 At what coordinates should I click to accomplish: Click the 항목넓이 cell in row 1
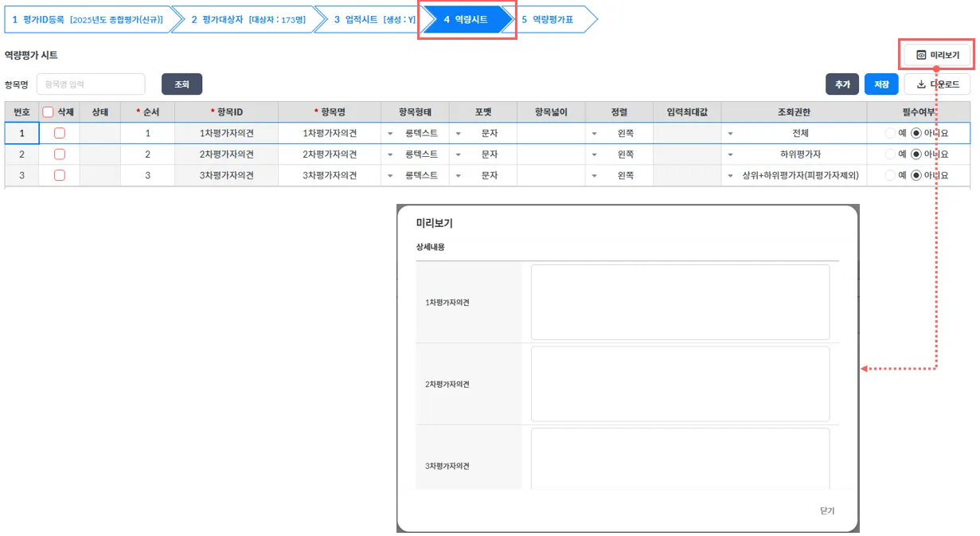click(x=551, y=133)
